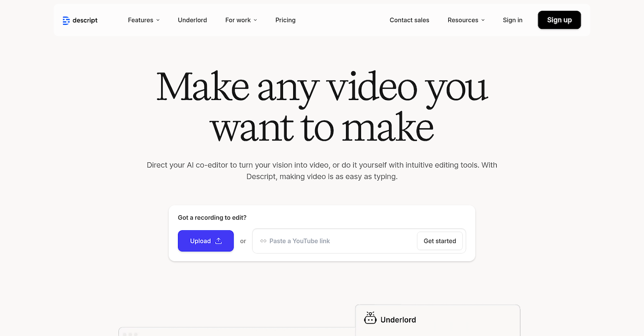
Task: Expand the Resources dropdown chevron
Action: [483, 20]
